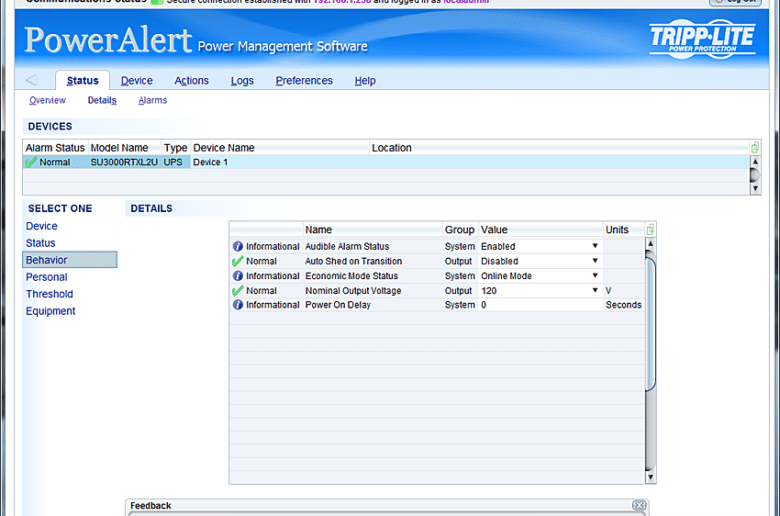The width and height of the screenshot is (780, 516).
Task: Sort details by the Name column header
Action: [x=373, y=229]
